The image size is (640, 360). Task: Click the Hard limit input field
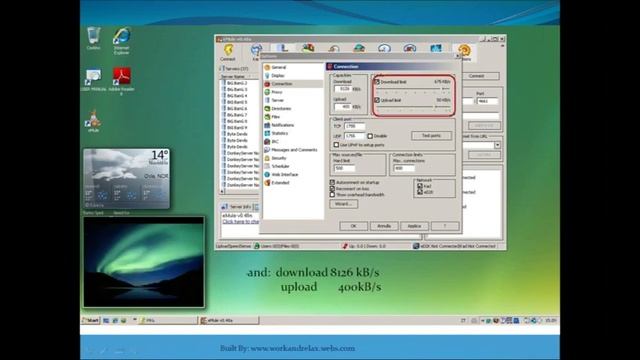tap(344, 168)
